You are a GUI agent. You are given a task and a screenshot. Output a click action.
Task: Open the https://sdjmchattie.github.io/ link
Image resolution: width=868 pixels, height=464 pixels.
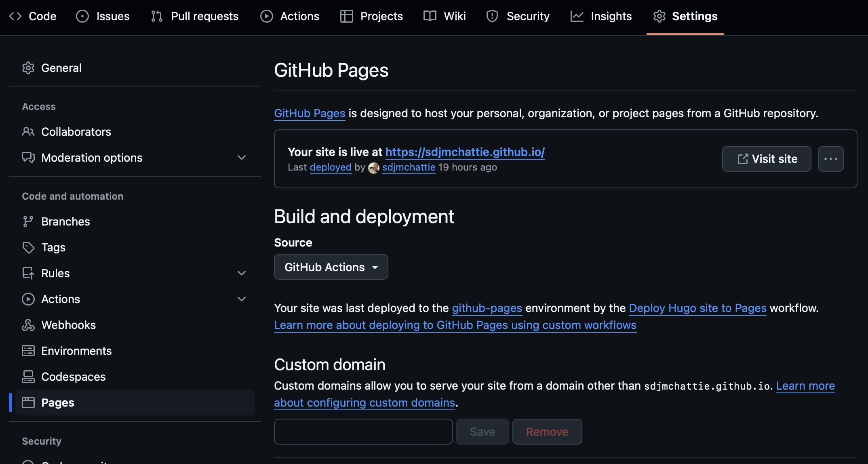pos(465,152)
